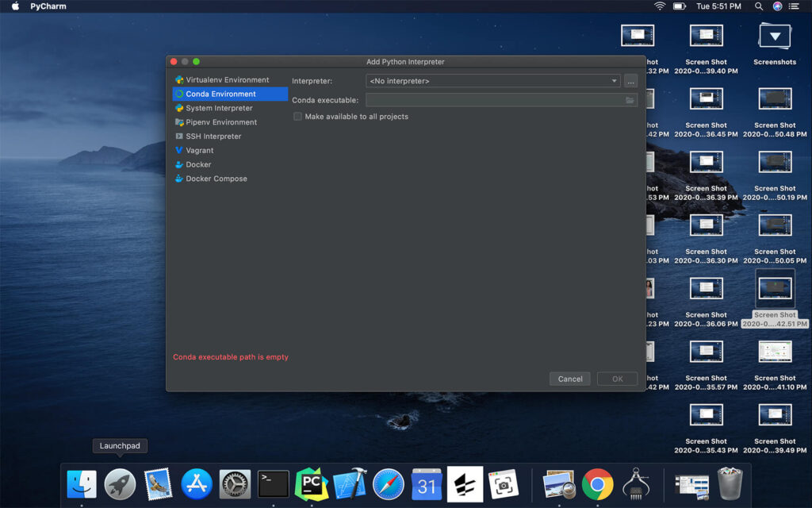812x508 pixels.
Task: Pick Docker from interpreter list
Action: point(230,164)
